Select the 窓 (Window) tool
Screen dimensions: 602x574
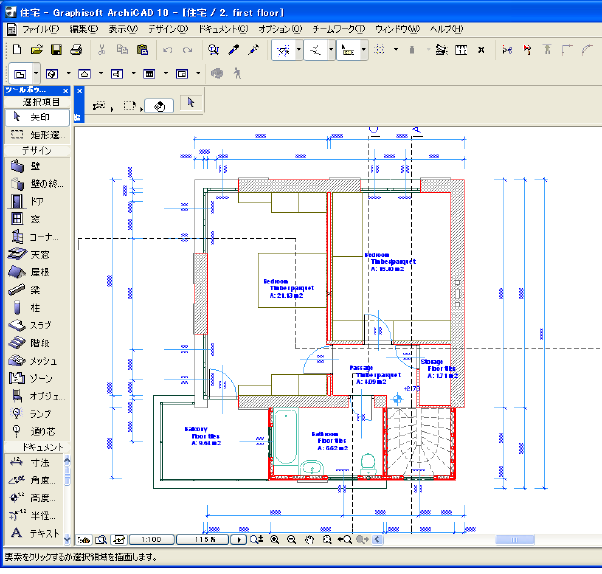tap(35, 219)
